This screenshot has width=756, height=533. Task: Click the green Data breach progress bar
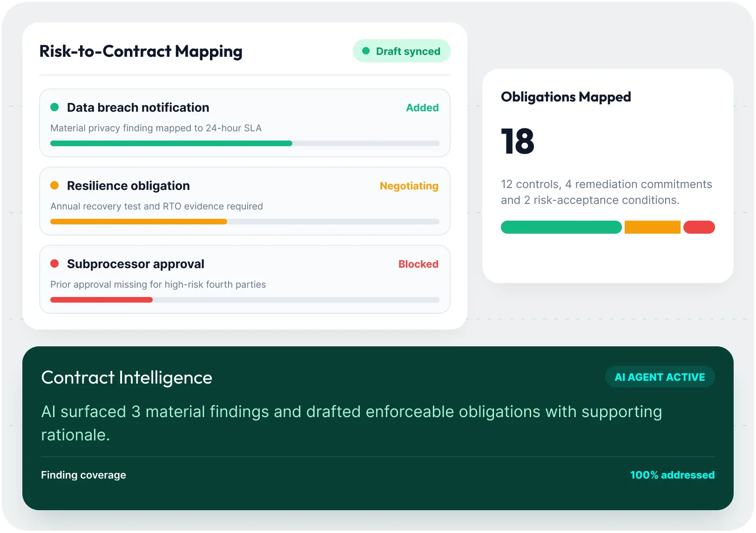(171, 143)
